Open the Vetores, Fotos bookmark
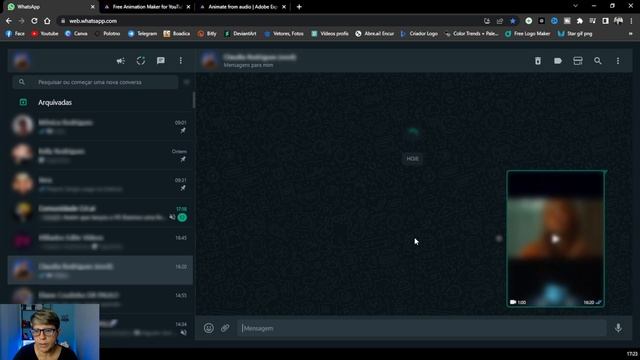640x360 pixels. [x=284, y=34]
